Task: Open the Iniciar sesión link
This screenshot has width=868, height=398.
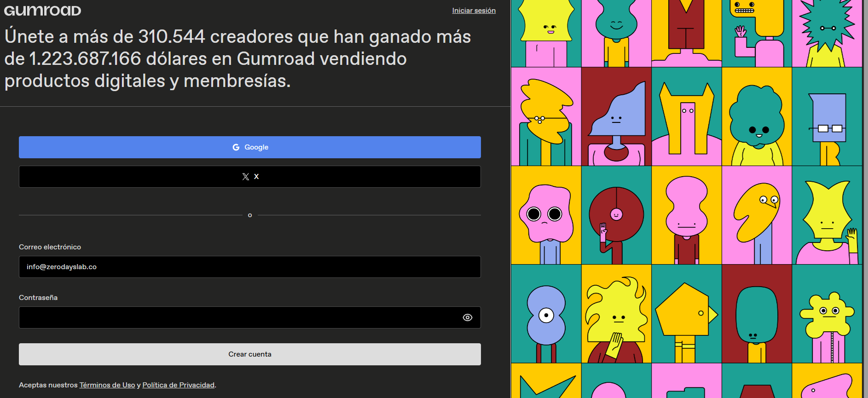Action: point(474,11)
